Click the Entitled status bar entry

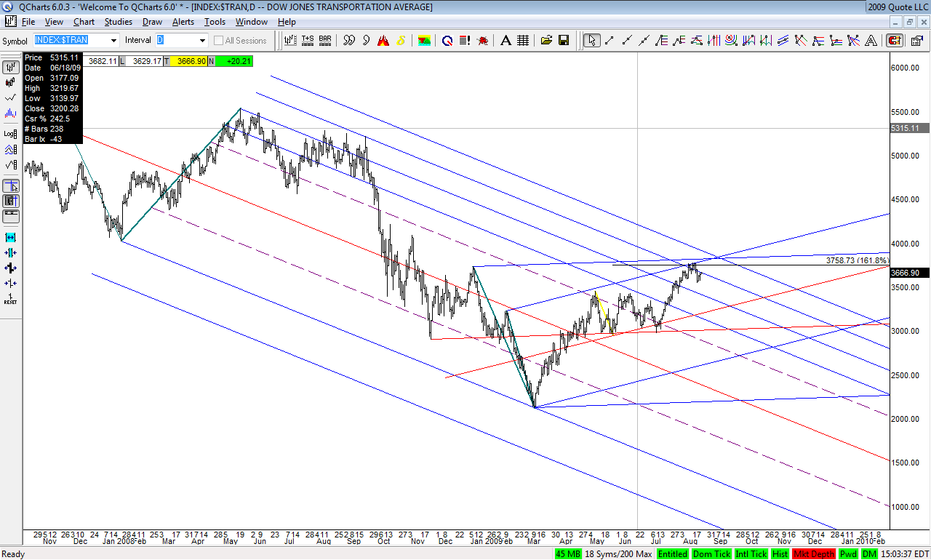[x=673, y=554]
